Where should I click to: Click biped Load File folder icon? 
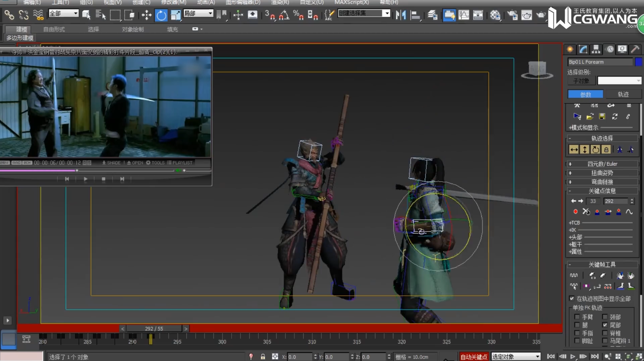(x=590, y=117)
